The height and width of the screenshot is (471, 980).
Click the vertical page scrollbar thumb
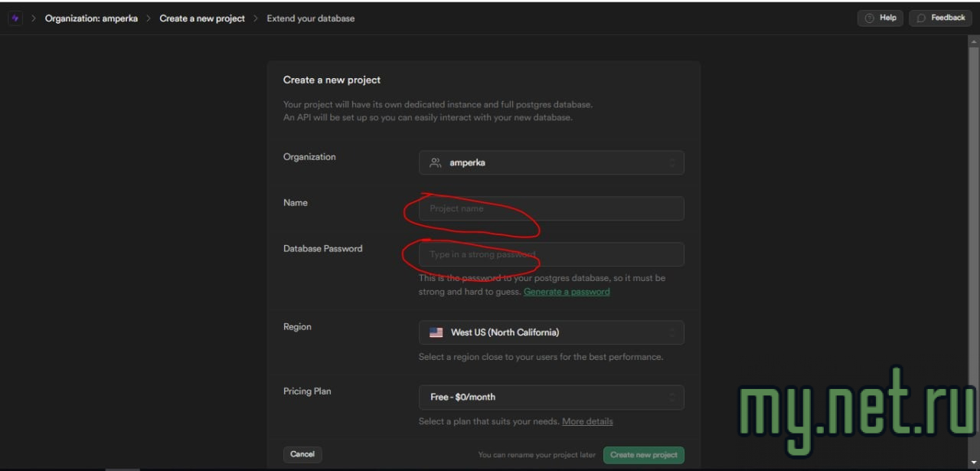[x=974, y=230]
